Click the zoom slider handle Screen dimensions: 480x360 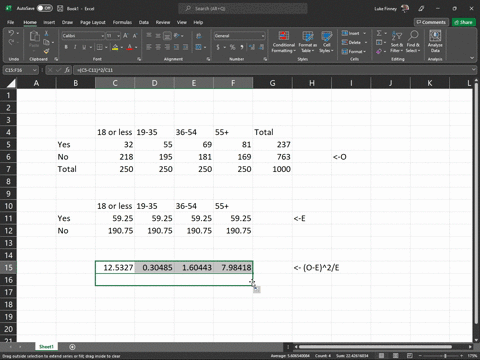(445, 356)
